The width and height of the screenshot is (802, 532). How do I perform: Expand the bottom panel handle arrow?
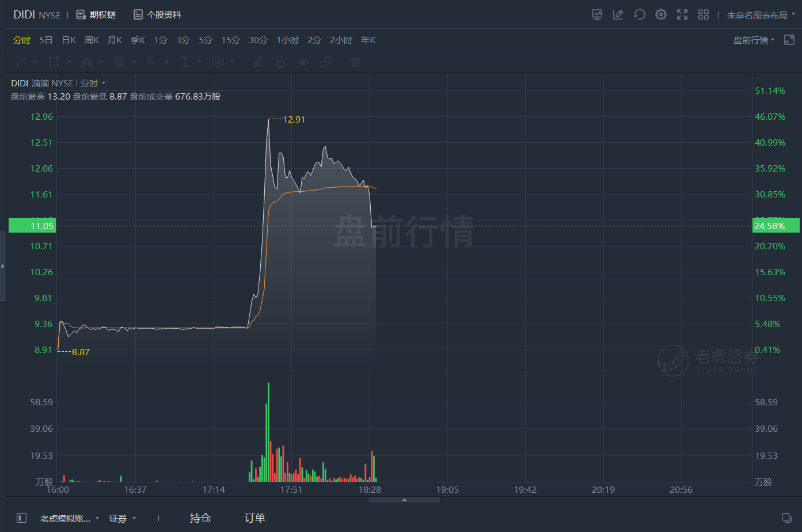pyautogui.click(x=404, y=500)
